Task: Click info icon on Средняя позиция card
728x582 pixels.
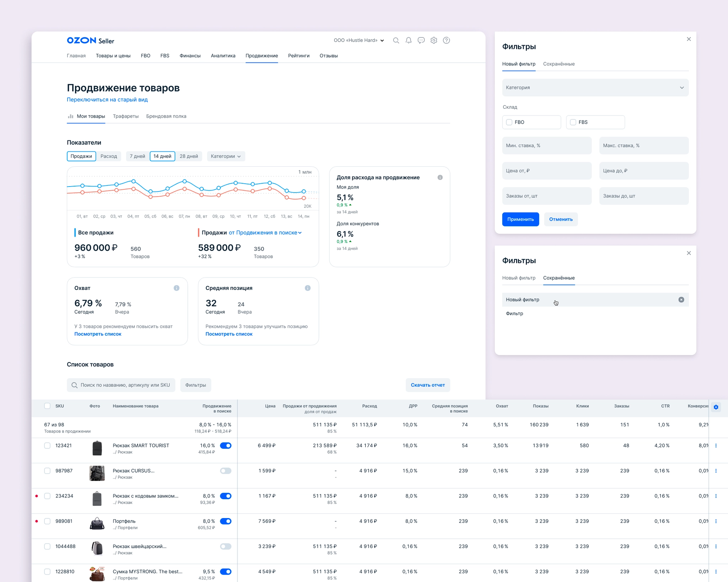Action: click(x=307, y=288)
